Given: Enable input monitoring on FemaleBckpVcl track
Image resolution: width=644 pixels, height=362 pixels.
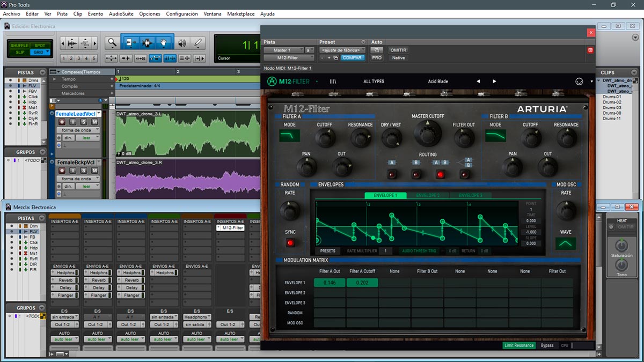Looking at the screenshot, I should pos(73,171).
